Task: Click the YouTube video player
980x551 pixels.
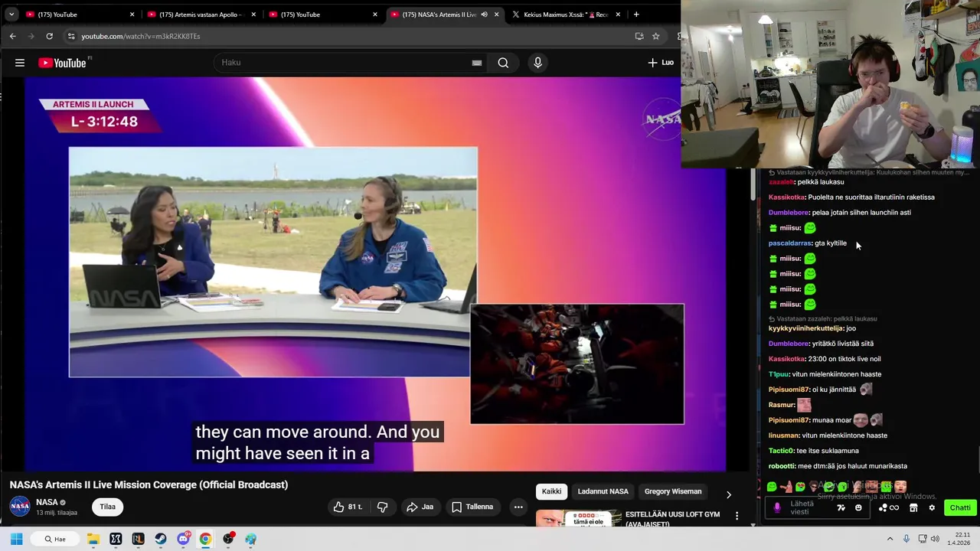Action: pyautogui.click(x=375, y=274)
